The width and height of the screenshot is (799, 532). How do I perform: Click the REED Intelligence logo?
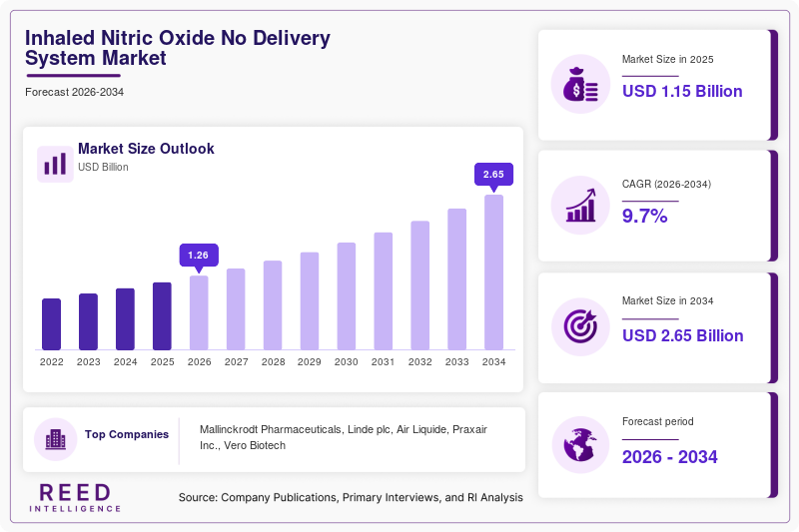pos(75,498)
